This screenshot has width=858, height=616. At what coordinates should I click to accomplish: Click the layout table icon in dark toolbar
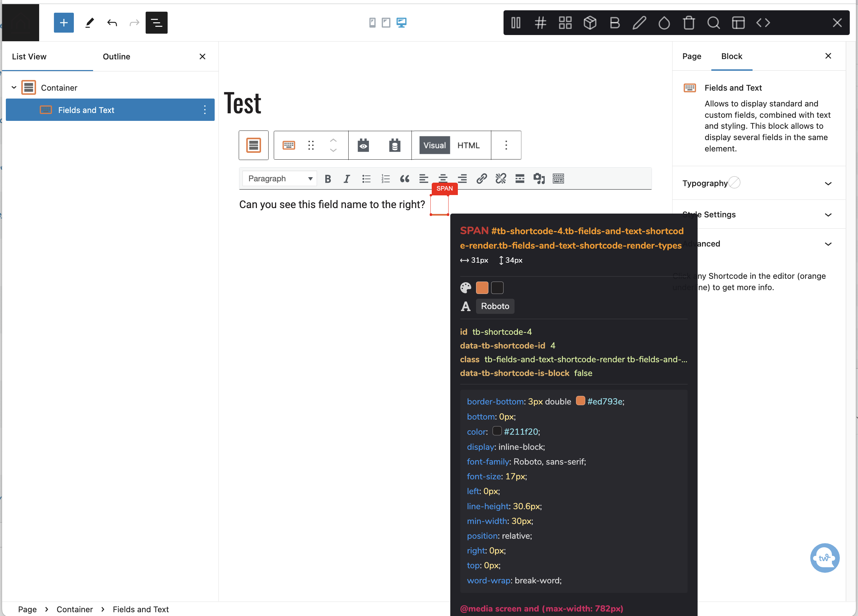point(738,23)
